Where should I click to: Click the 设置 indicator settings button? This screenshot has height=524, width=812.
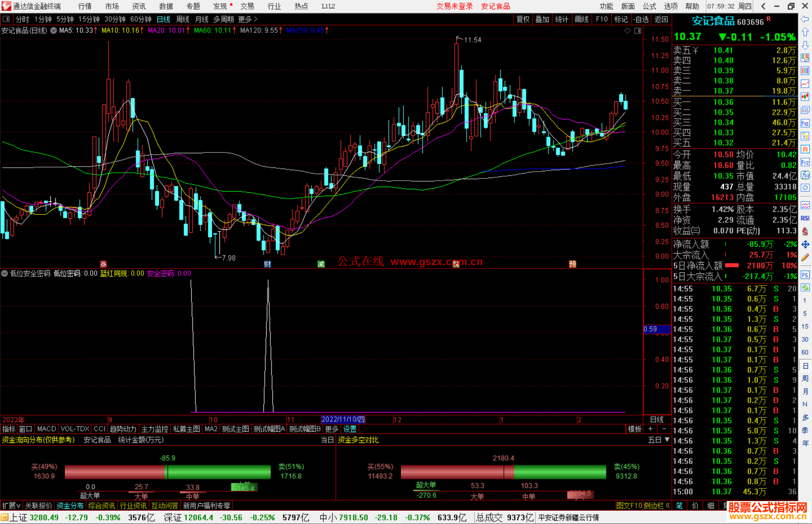tap(350, 429)
